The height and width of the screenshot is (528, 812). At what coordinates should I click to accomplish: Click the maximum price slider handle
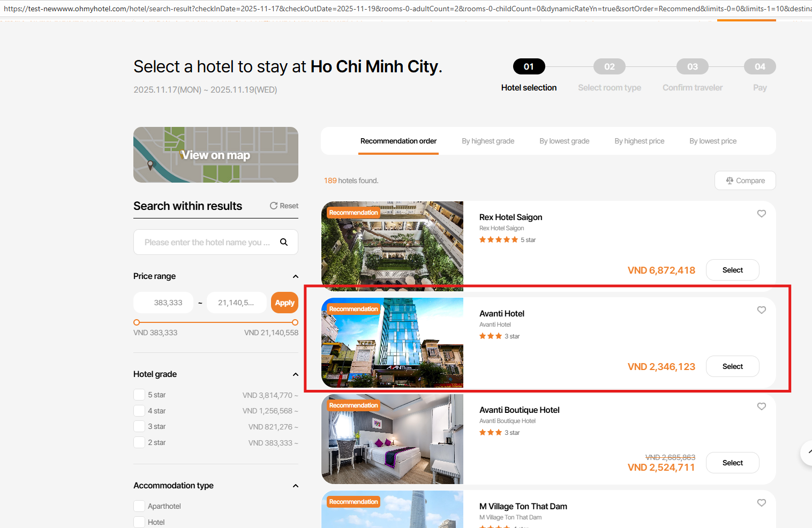tap(295, 322)
